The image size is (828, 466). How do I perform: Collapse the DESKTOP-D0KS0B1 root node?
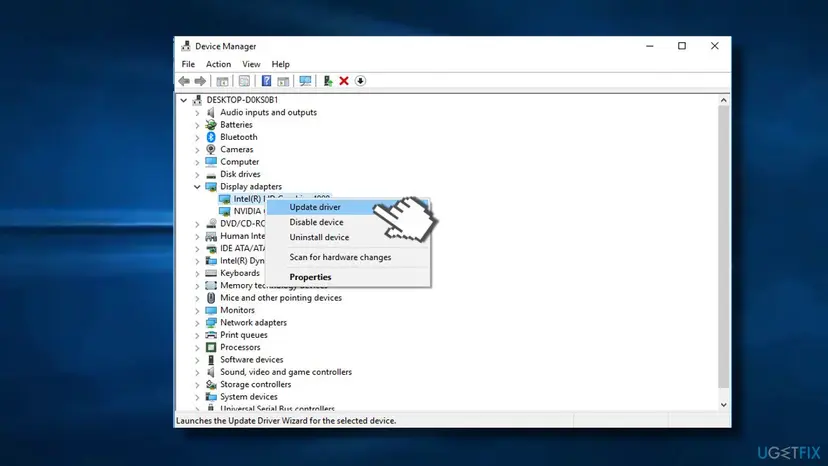click(183, 100)
